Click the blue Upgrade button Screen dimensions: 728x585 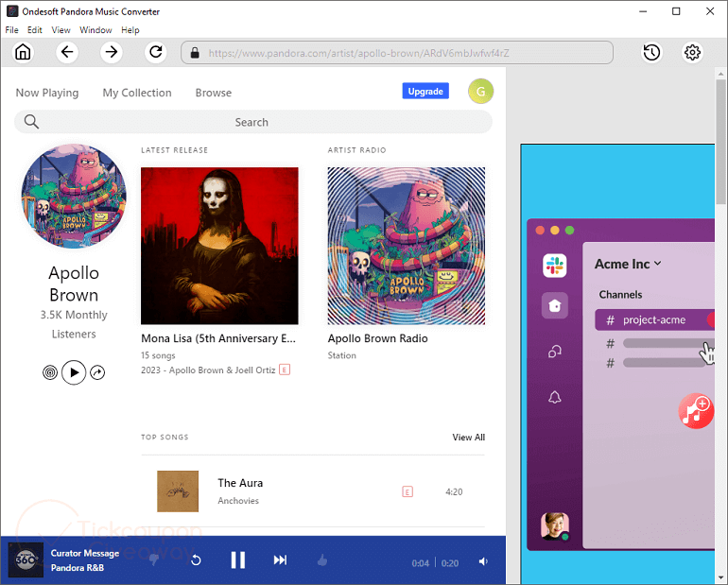point(425,91)
